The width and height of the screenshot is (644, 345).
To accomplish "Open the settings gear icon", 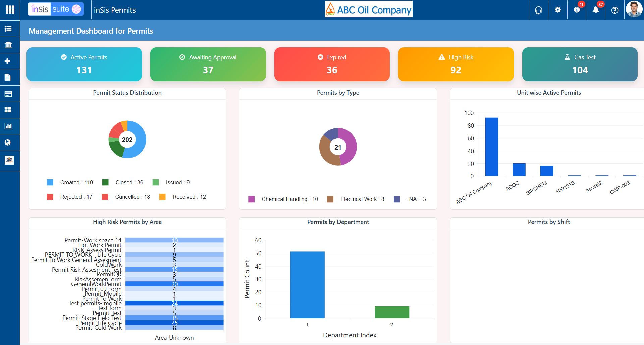I will [558, 10].
